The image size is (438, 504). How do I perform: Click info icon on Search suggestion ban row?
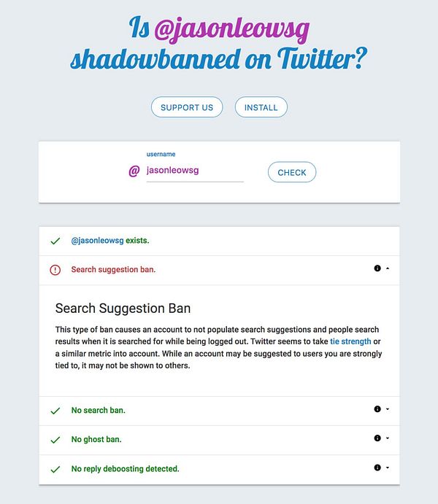pyautogui.click(x=377, y=268)
